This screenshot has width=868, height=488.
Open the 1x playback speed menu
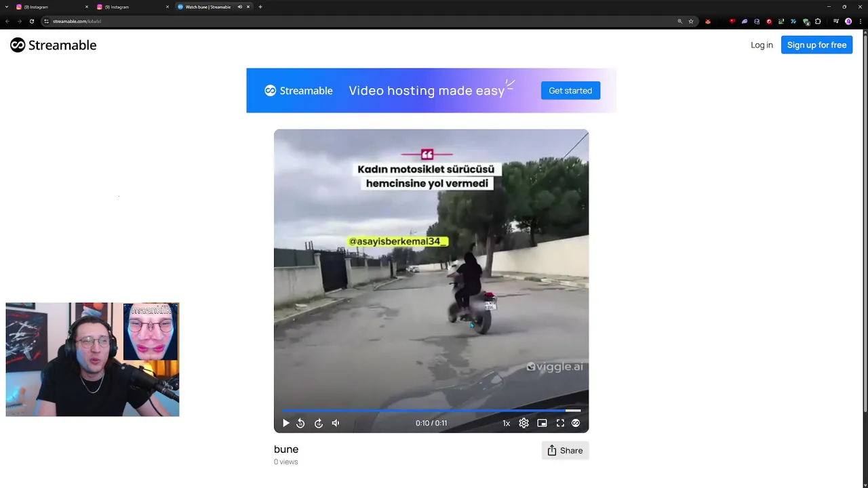point(506,423)
